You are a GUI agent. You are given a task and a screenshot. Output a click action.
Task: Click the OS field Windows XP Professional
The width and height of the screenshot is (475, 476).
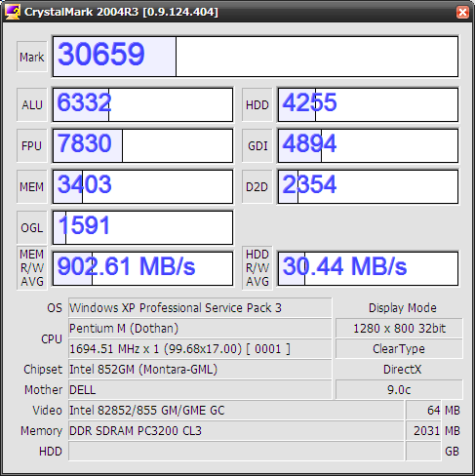(x=200, y=307)
